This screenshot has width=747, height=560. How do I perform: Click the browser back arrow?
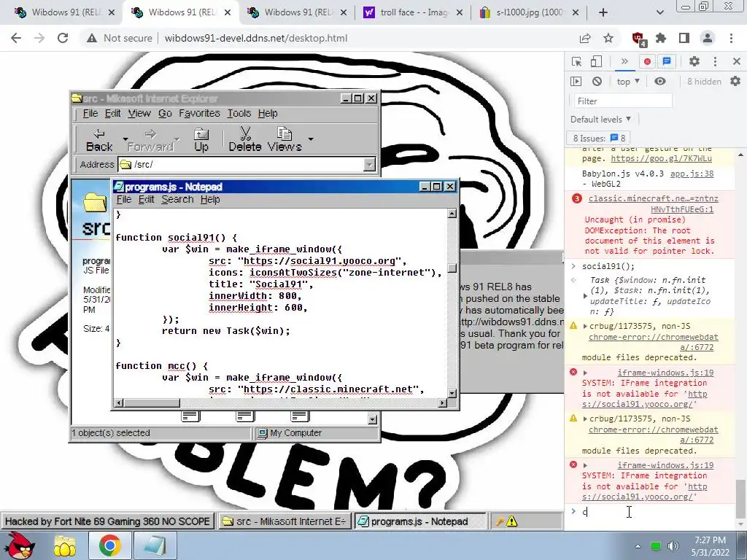(x=16, y=38)
